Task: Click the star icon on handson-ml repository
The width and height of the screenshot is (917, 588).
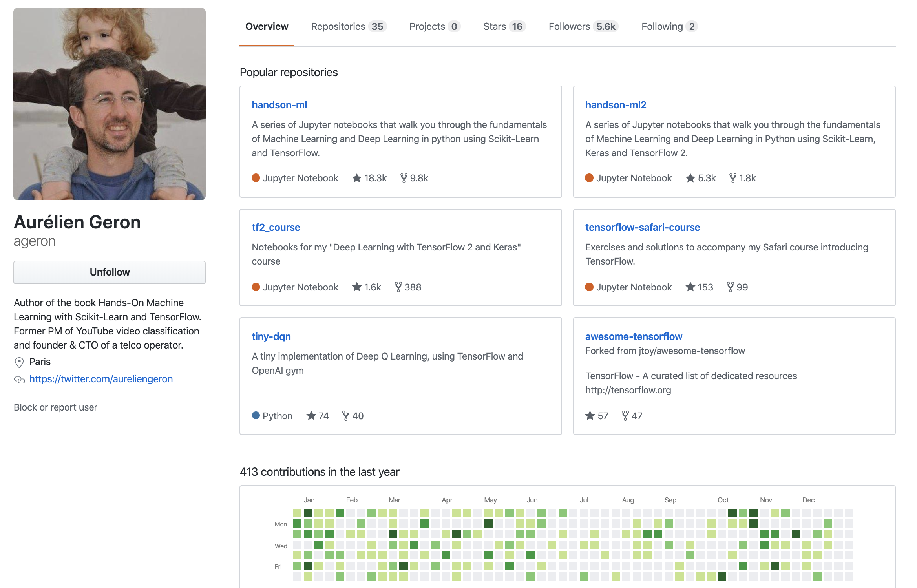Action: coord(356,178)
